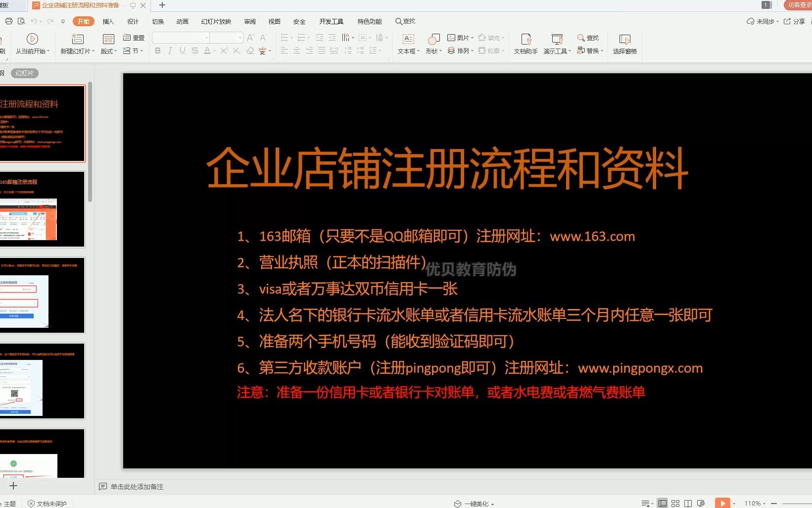
Task: Play the slideshow from status bar
Action: [x=722, y=503]
